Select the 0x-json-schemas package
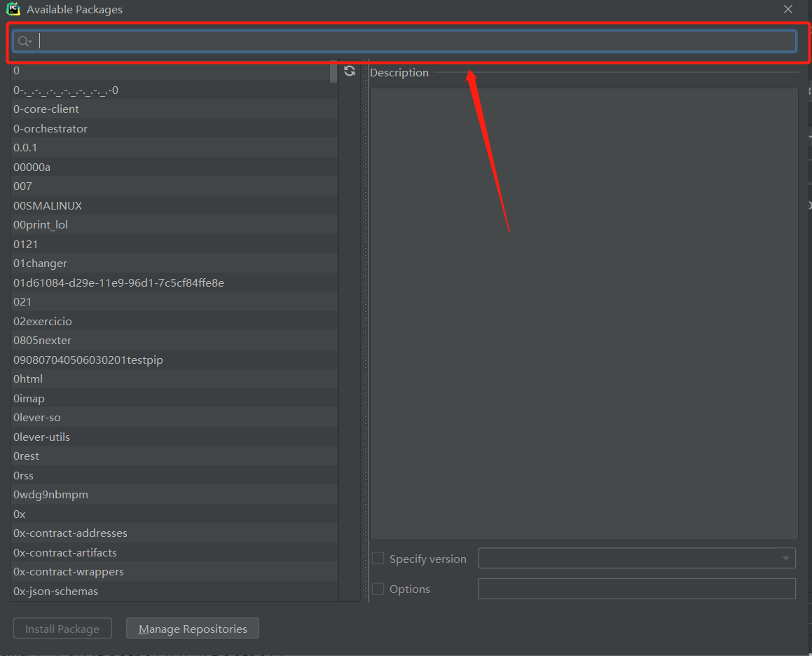The width and height of the screenshot is (812, 656). coord(174,592)
